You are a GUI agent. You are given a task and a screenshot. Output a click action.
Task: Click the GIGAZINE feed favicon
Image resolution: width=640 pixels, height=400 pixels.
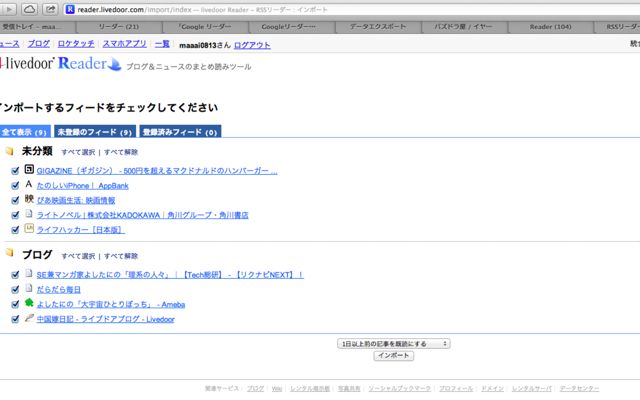tap(29, 169)
